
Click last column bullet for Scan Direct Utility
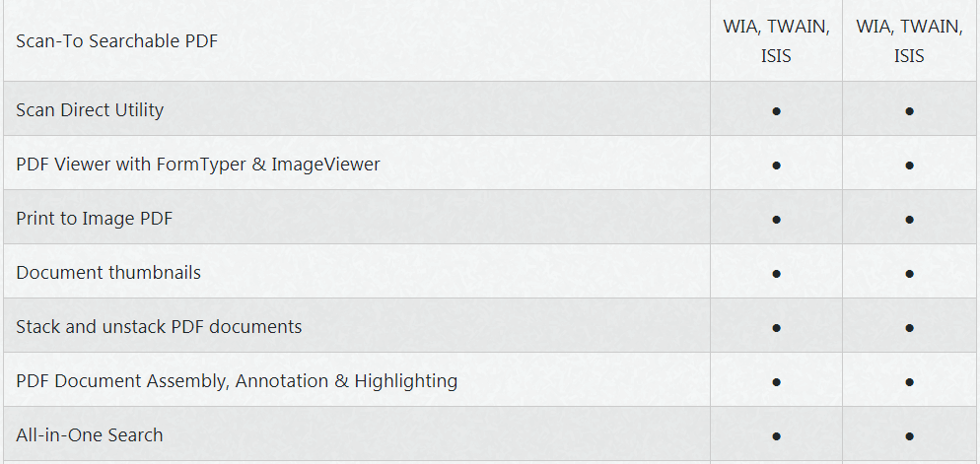(x=909, y=111)
